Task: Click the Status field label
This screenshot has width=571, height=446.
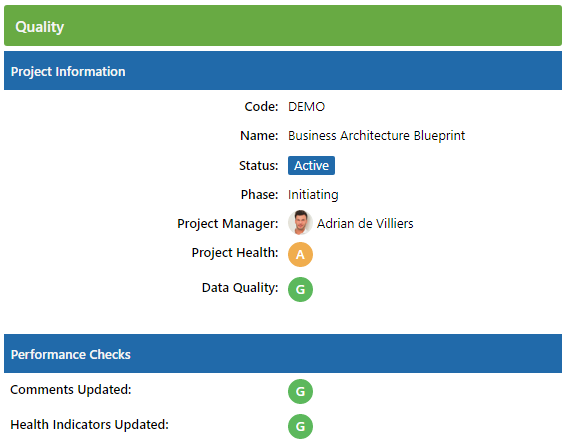Action: click(258, 166)
